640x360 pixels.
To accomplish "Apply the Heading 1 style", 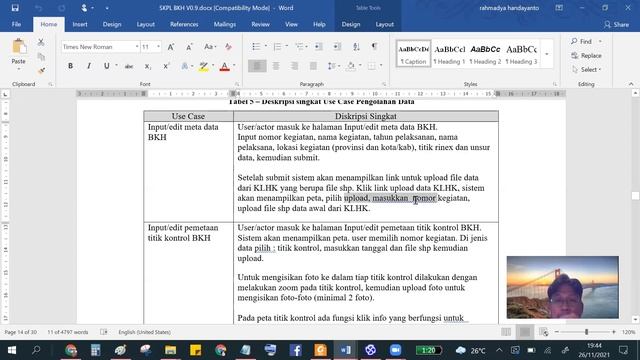I will pyautogui.click(x=449, y=54).
